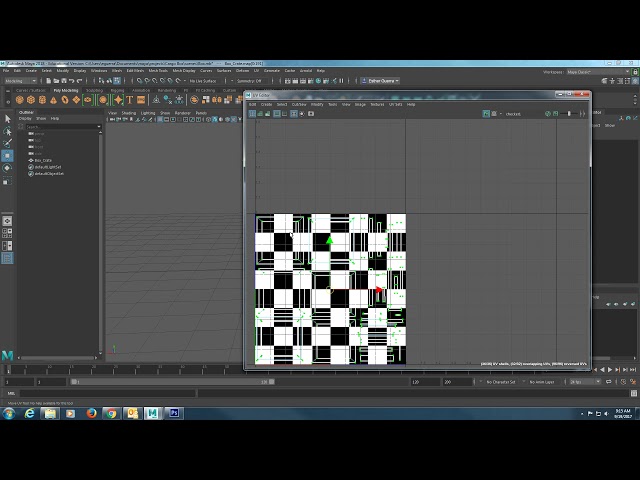Click the Undo arrow icon
Image resolution: width=640 pixels, height=480 pixels.
click(71, 81)
